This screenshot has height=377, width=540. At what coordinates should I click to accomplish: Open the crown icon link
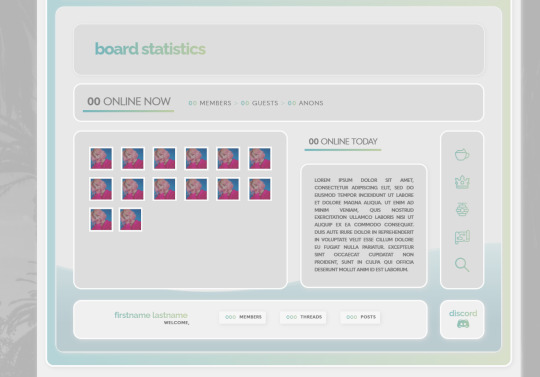point(462,182)
